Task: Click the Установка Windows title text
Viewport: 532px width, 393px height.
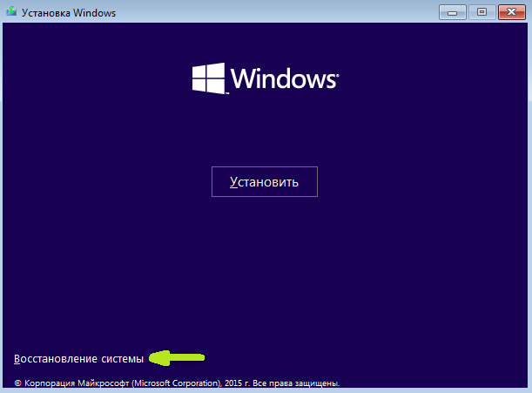Action: pyautogui.click(x=69, y=13)
